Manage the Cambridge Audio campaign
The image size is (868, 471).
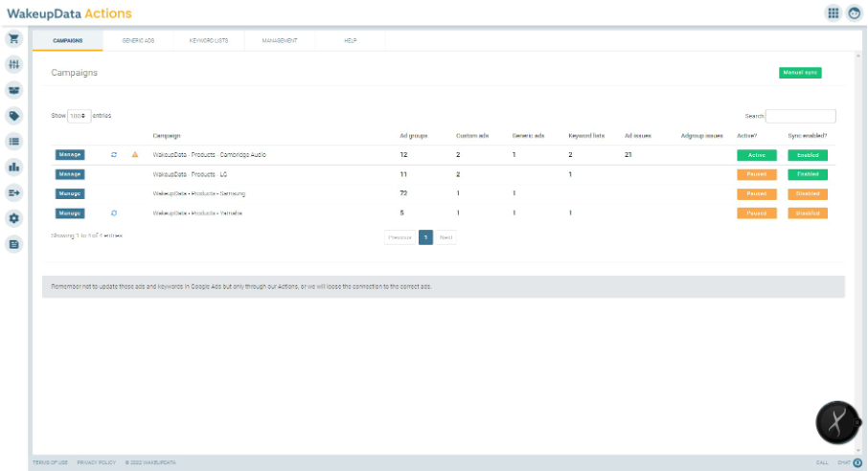(70, 155)
